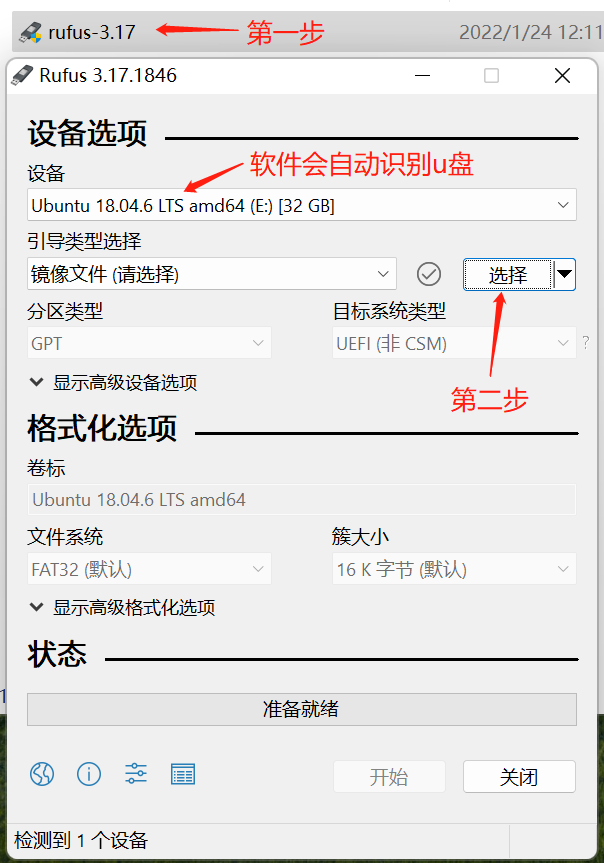Expand 显示高级格式化选项
This screenshot has width=604, height=863.
point(123,608)
